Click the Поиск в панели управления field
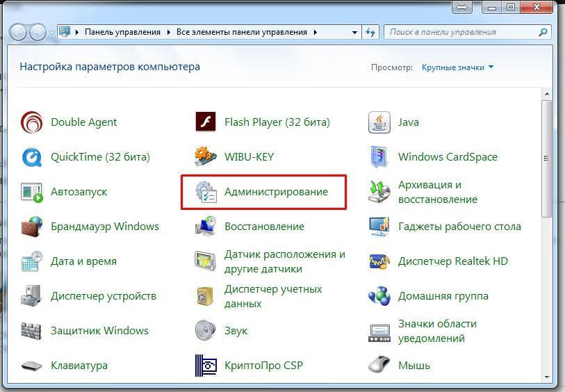The height and width of the screenshot is (392, 565). pyautogui.click(x=468, y=33)
